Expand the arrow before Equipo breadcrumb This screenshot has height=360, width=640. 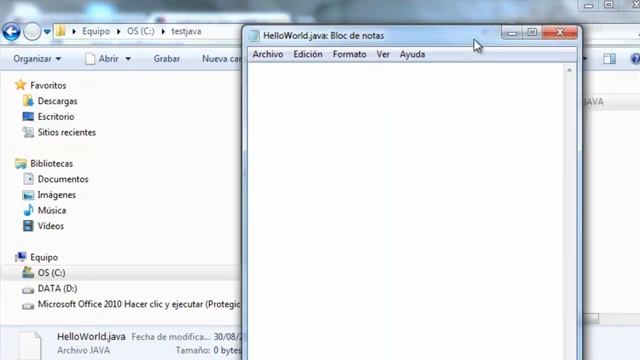pyautogui.click(x=74, y=31)
